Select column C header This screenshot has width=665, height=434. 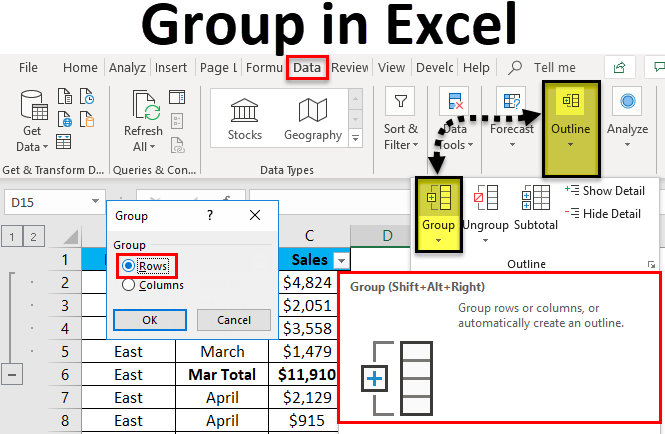pos(310,236)
